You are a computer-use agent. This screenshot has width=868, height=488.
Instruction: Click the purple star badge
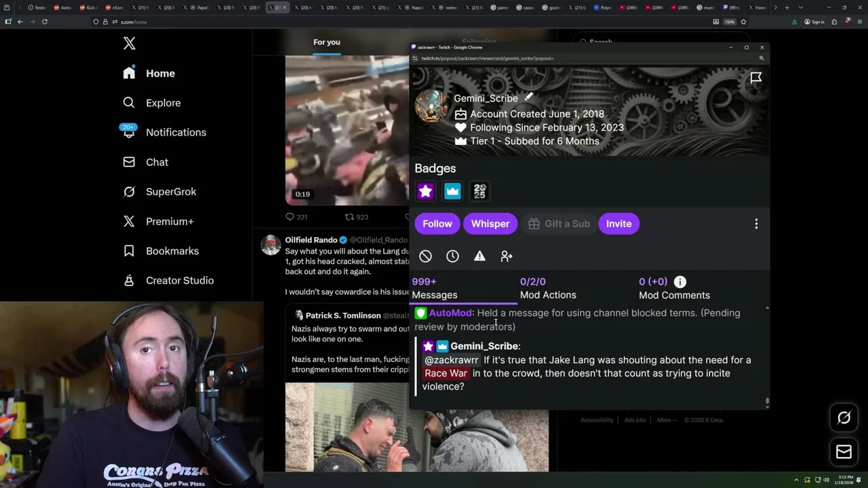(x=425, y=191)
